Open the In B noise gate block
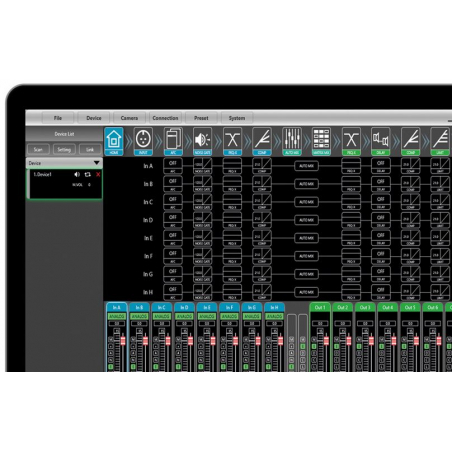This screenshot has width=452, height=452. [202, 184]
